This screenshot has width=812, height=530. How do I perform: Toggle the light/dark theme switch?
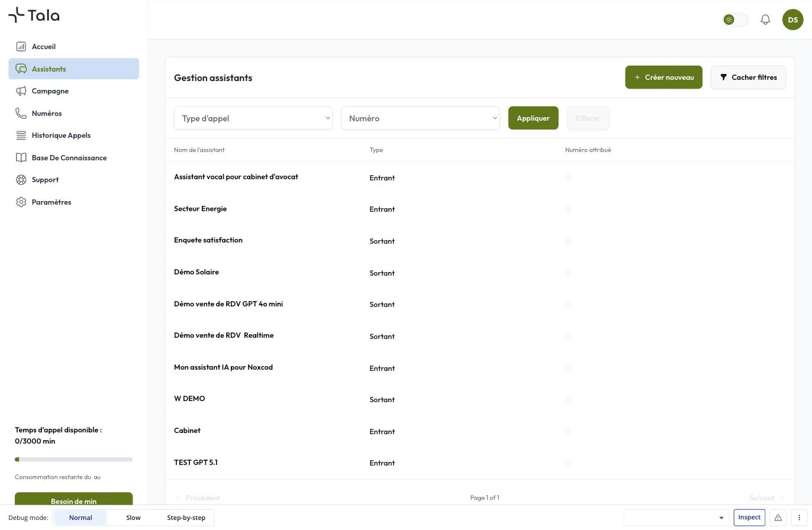point(735,20)
